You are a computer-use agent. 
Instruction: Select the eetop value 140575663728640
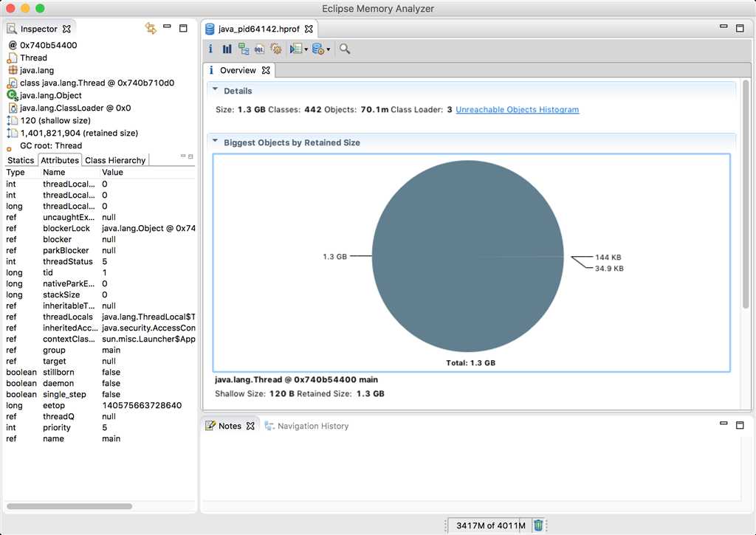click(142, 405)
